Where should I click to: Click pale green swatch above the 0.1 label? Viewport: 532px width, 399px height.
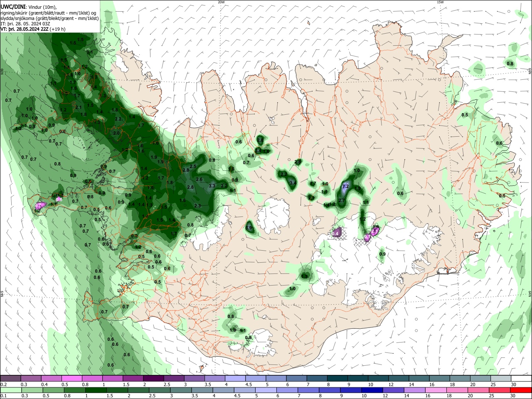point(11,390)
